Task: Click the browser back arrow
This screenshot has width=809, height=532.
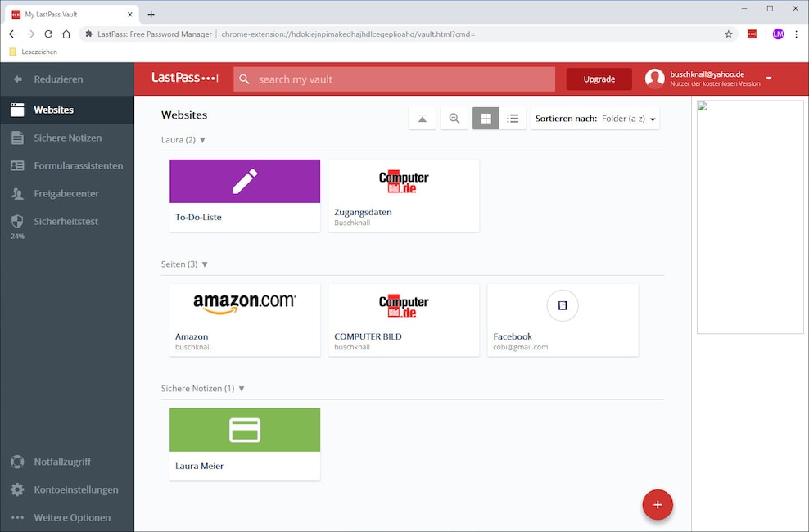Action: 13,34
